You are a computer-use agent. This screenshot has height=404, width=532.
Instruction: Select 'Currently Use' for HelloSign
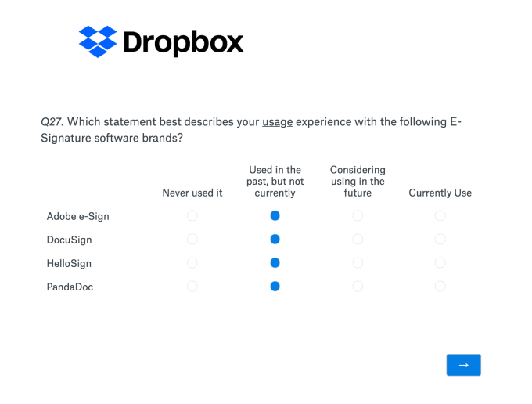pyautogui.click(x=440, y=263)
